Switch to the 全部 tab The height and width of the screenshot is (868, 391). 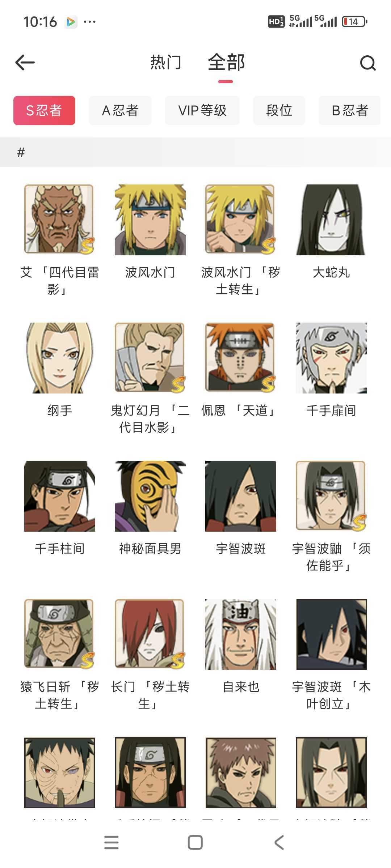coord(226,62)
